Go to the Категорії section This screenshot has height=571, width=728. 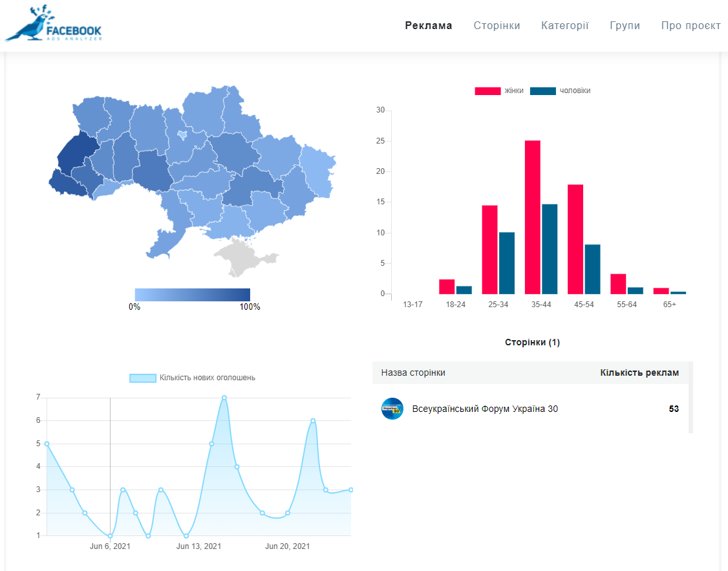[564, 26]
